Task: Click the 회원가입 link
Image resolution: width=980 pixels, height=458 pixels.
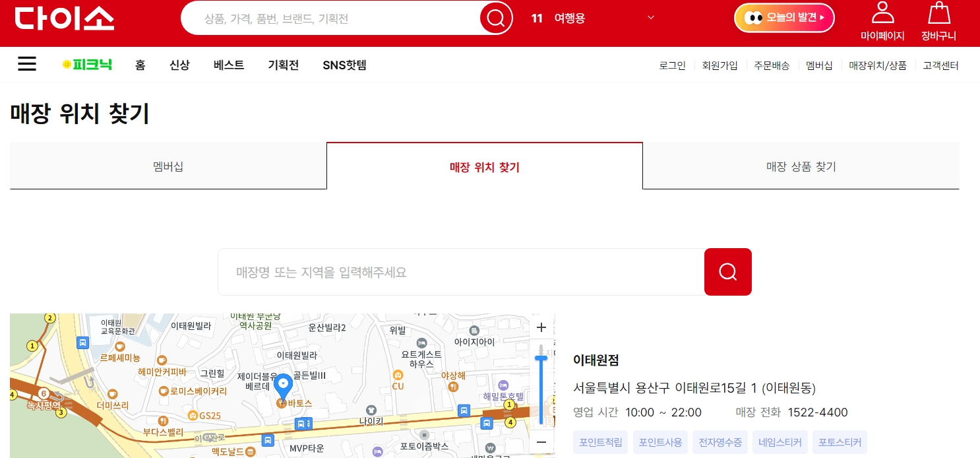Action: tap(720, 65)
